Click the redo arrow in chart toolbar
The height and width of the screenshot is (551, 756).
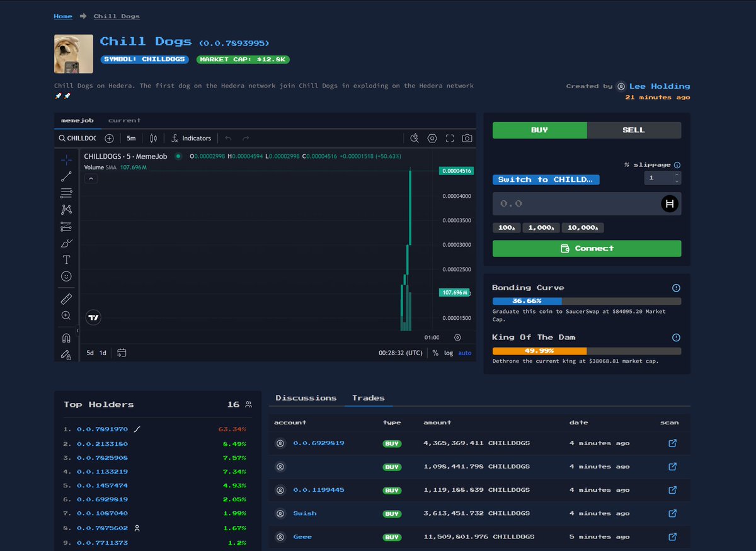[246, 138]
